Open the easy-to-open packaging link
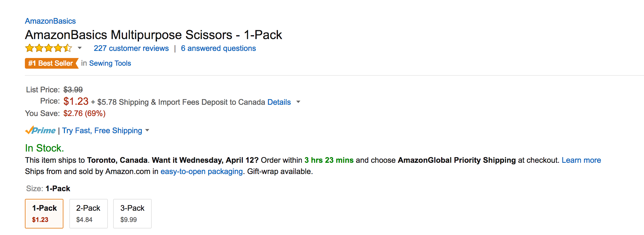Image resolution: width=644 pixels, height=235 pixels. point(201,171)
